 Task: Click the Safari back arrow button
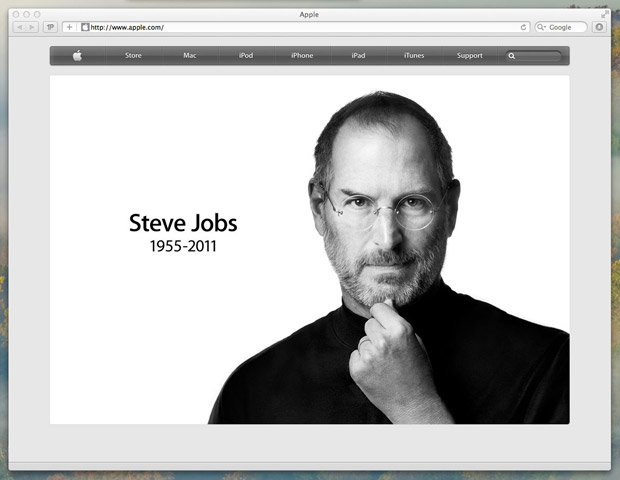click(x=19, y=27)
